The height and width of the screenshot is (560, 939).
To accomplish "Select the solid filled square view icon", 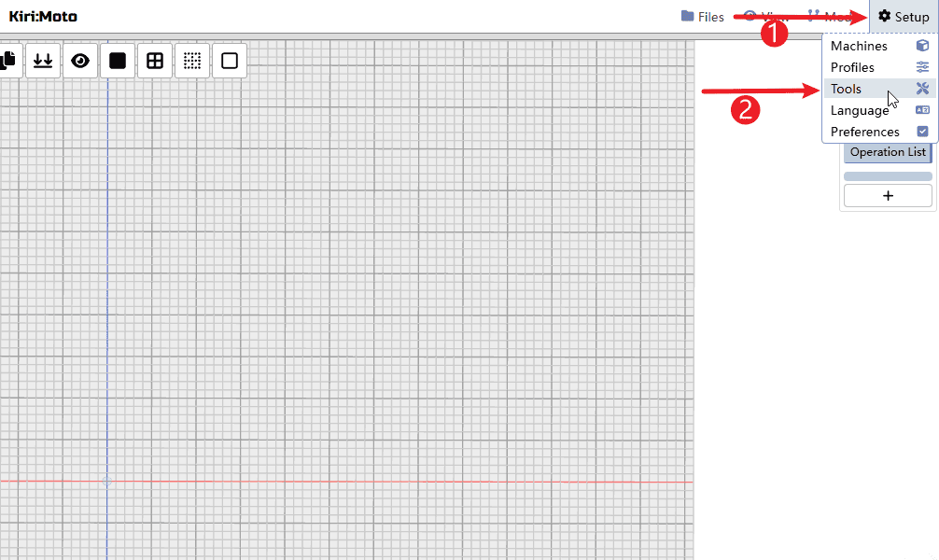I will click(118, 61).
